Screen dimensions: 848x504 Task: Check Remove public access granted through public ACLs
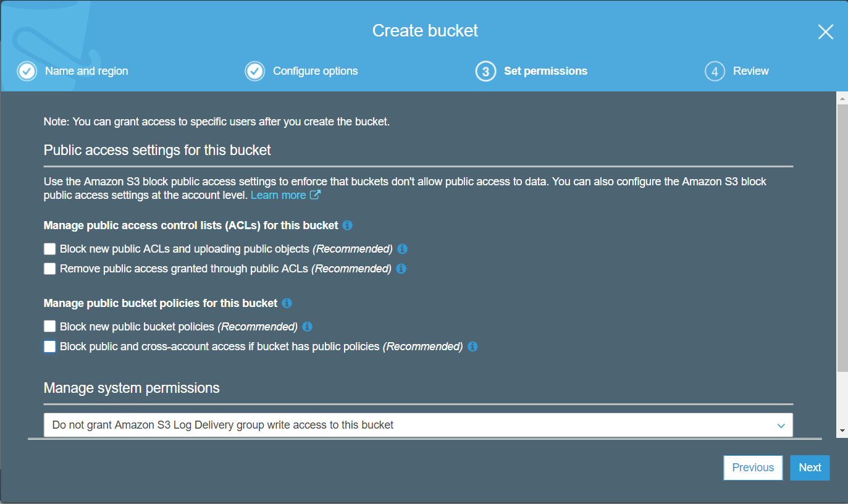[50, 269]
